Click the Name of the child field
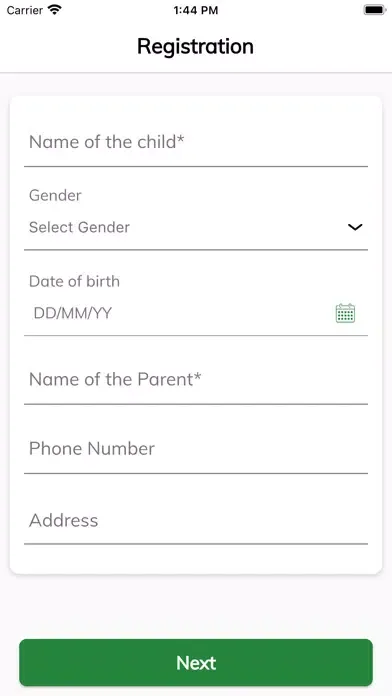392x696 pixels. [x=196, y=142]
